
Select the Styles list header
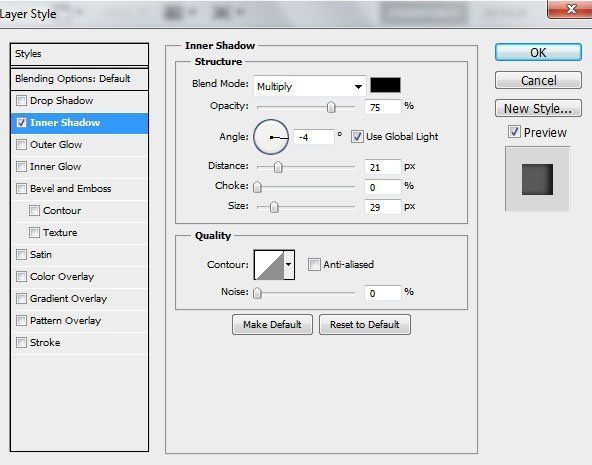(x=80, y=54)
